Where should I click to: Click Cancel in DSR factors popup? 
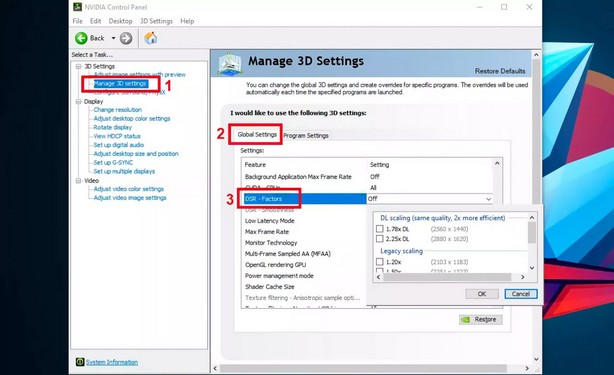tap(520, 294)
